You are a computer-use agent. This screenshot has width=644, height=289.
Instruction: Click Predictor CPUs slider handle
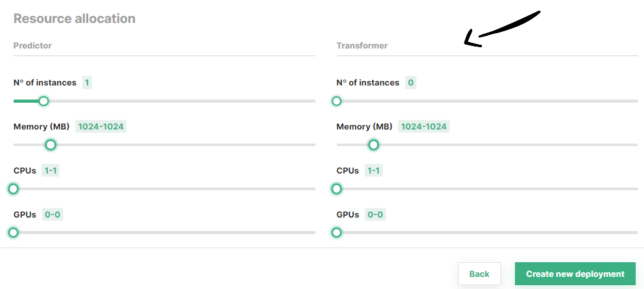[x=13, y=189]
